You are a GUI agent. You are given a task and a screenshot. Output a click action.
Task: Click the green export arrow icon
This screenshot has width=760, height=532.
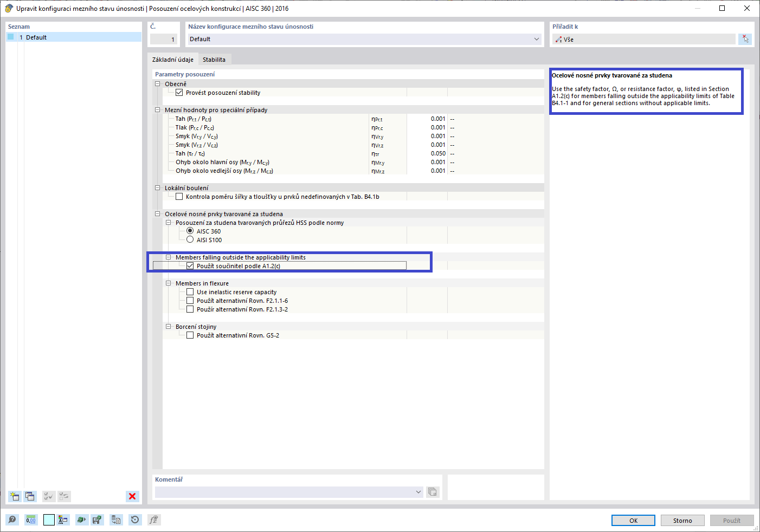(81, 520)
